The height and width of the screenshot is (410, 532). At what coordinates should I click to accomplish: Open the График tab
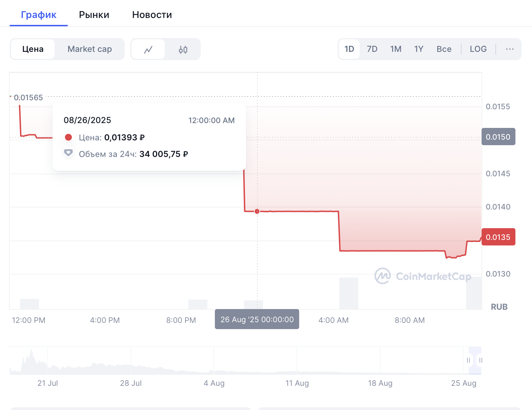pos(39,15)
